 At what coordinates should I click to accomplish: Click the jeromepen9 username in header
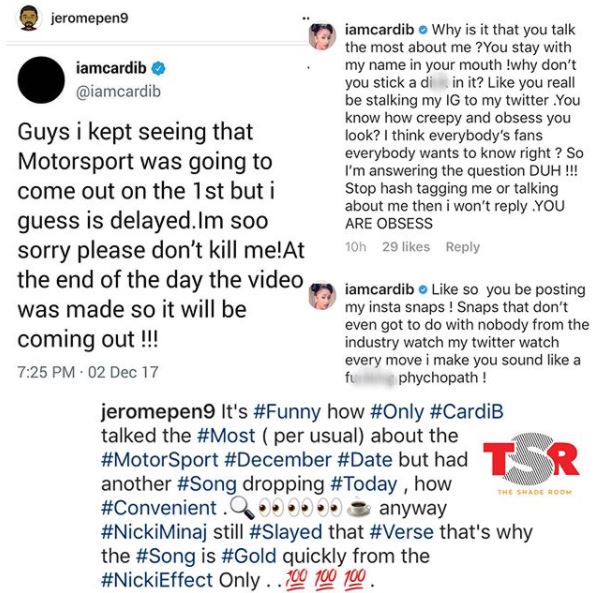89,18
